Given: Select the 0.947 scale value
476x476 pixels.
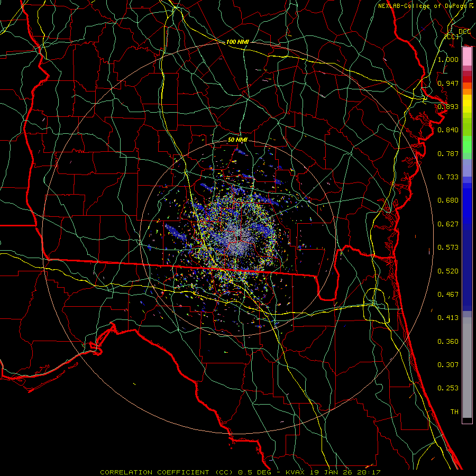Looking at the screenshot, I should point(448,83).
